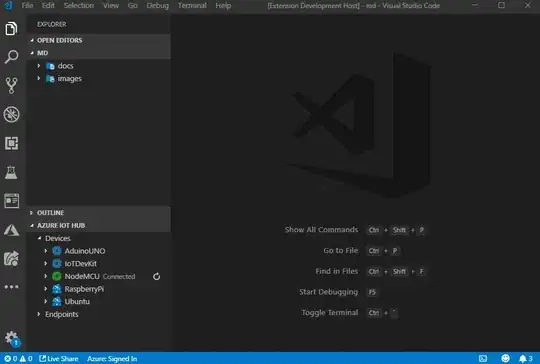This screenshot has width=540, height=364.
Task: Open the File menu
Action: coord(28,6)
